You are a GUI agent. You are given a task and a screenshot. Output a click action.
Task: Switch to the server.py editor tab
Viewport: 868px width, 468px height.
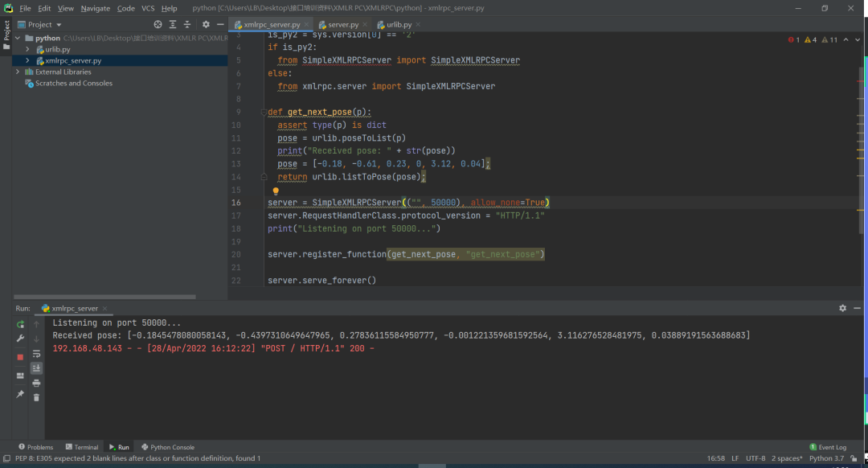(x=342, y=25)
